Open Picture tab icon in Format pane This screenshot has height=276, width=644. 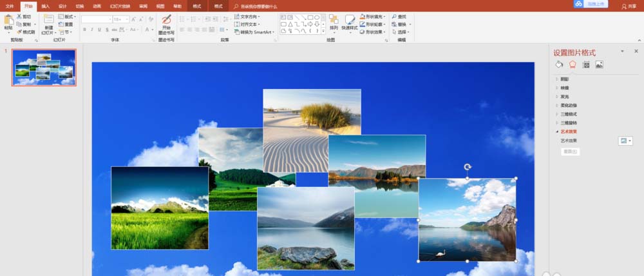tap(599, 64)
